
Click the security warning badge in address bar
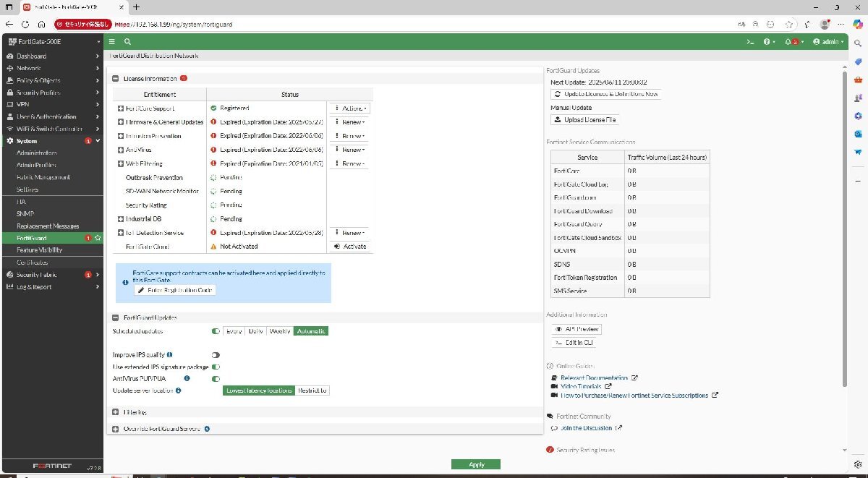click(83, 24)
